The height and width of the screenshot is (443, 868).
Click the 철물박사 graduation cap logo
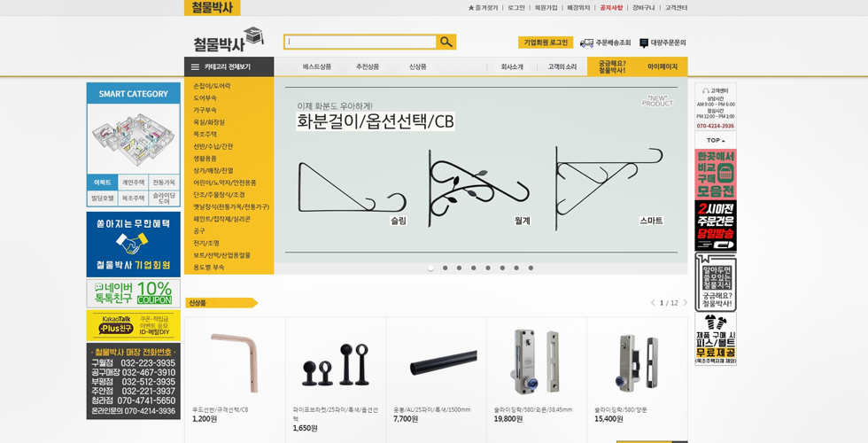point(229,40)
